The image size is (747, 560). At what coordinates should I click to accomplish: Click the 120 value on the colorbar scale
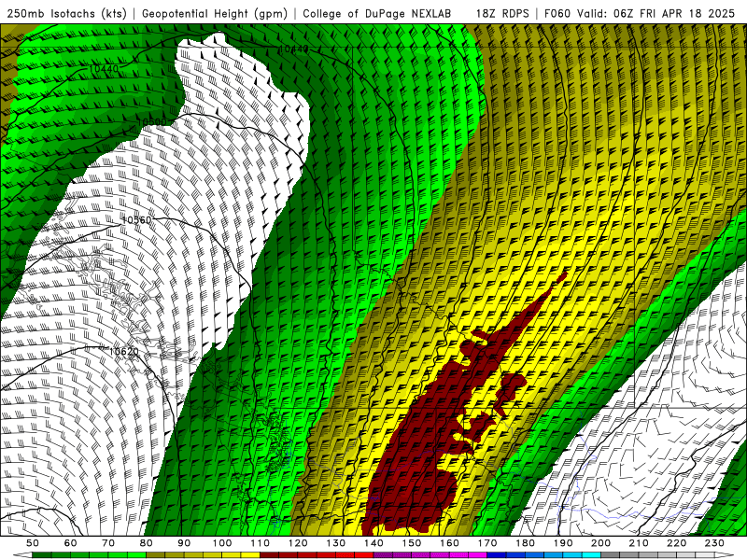click(298, 543)
